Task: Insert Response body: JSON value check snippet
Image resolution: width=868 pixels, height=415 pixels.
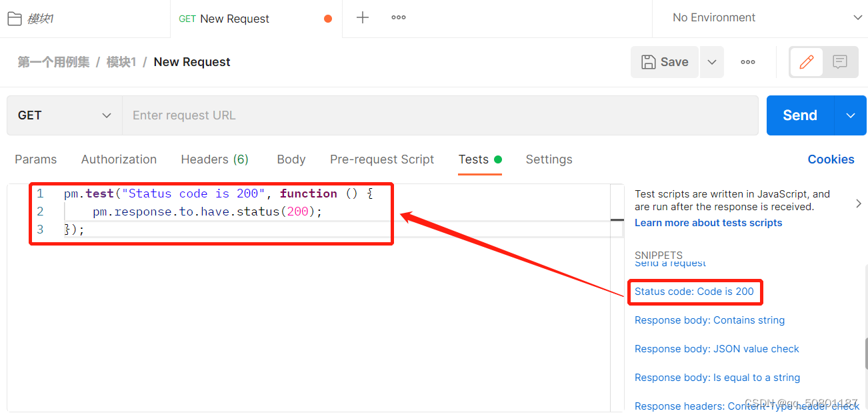Action: tap(717, 349)
